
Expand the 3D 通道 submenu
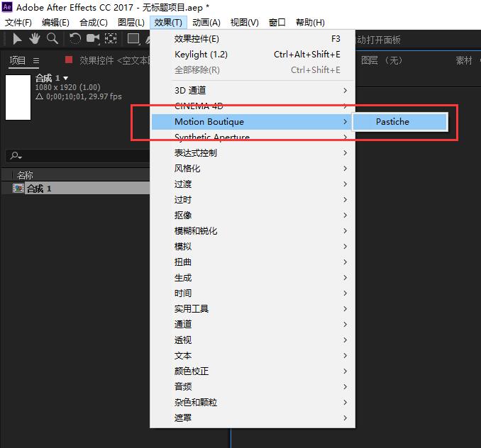[x=253, y=91]
